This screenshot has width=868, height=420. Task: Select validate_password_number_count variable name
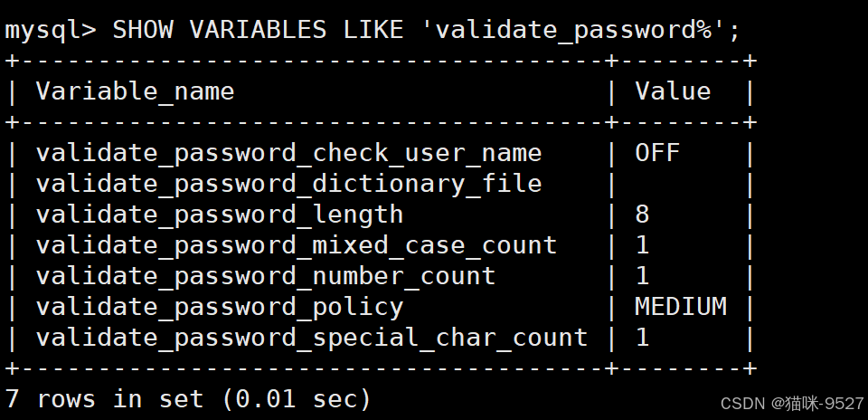pos(266,276)
